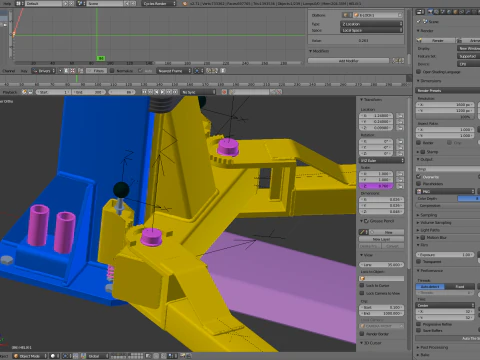Enable the Lock Camera to View checkbox
480x360 pixels.
[362, 293]
